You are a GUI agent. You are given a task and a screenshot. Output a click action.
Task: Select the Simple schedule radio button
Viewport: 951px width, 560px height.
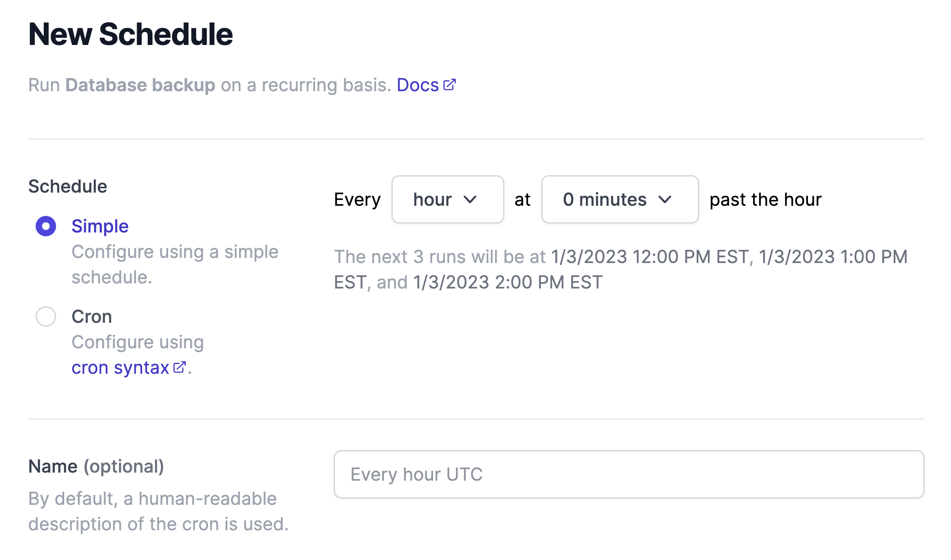point(46,226)
